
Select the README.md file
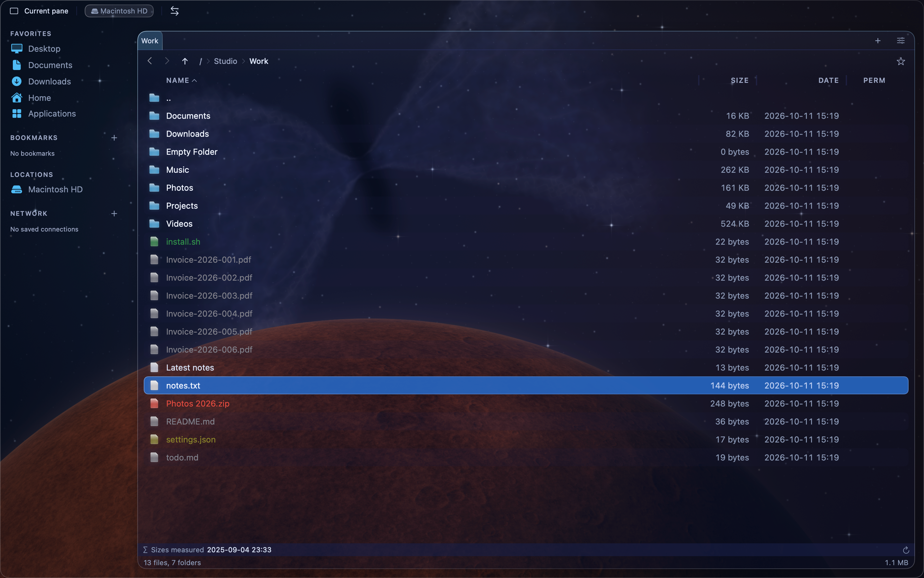click(x=526, y=421)
